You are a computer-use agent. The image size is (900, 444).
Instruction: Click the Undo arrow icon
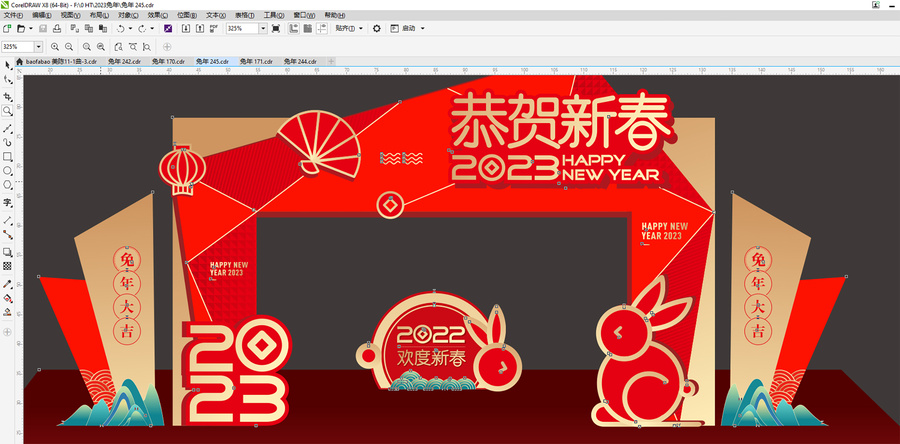point(121,28)
